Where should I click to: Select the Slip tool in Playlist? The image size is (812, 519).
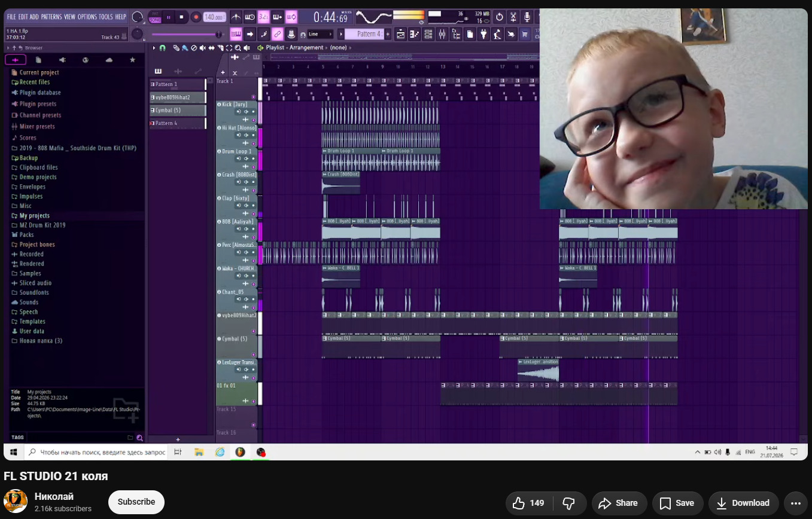(x=211, y=48)
